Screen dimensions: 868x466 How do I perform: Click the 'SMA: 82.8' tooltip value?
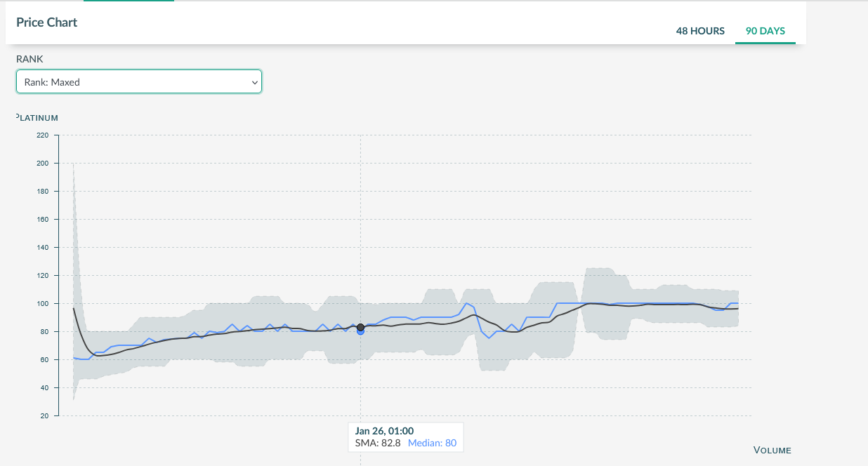click(x=379, y=443)
